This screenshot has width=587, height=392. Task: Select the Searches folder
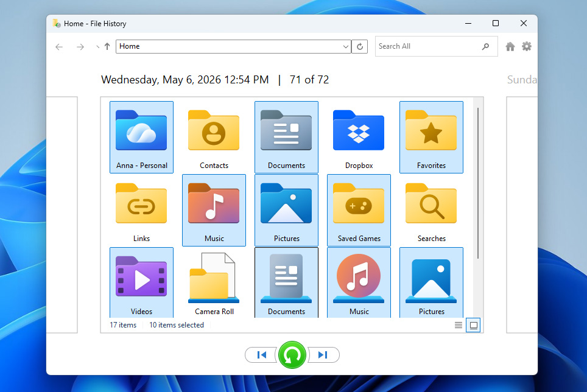pyautogui.click(x=431, y=210)
